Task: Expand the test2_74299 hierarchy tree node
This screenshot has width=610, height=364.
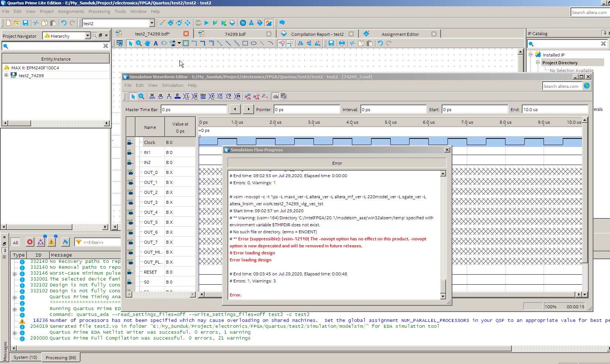Action: [x=6, y=75]
